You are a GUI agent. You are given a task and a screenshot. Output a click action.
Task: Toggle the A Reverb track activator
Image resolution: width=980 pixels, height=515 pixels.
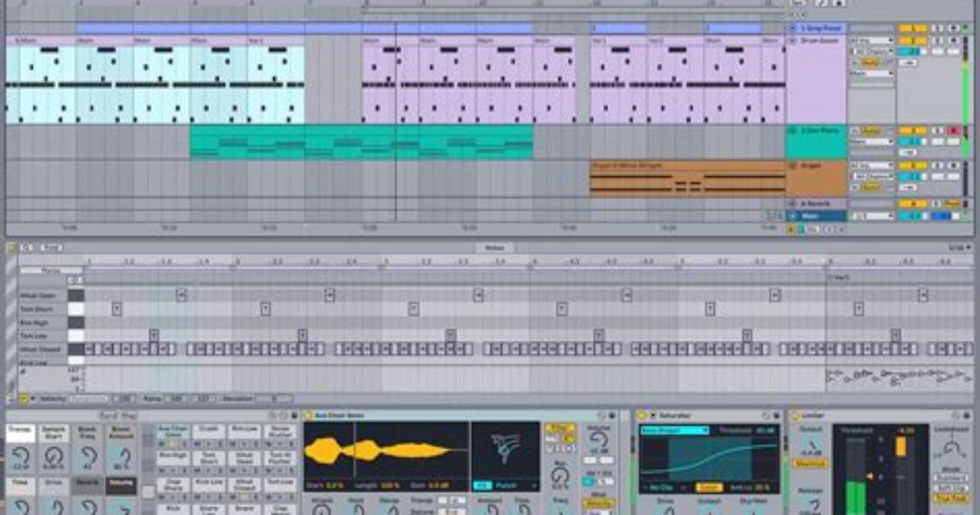913,204
